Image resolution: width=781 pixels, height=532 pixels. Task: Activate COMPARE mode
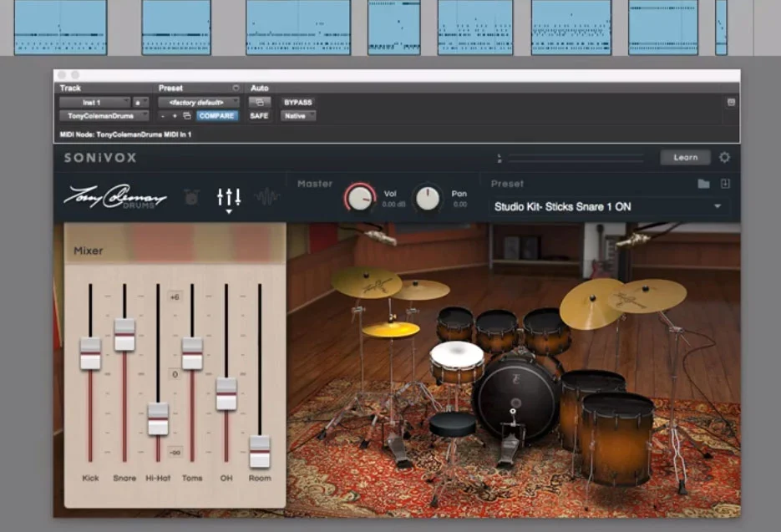217,115
